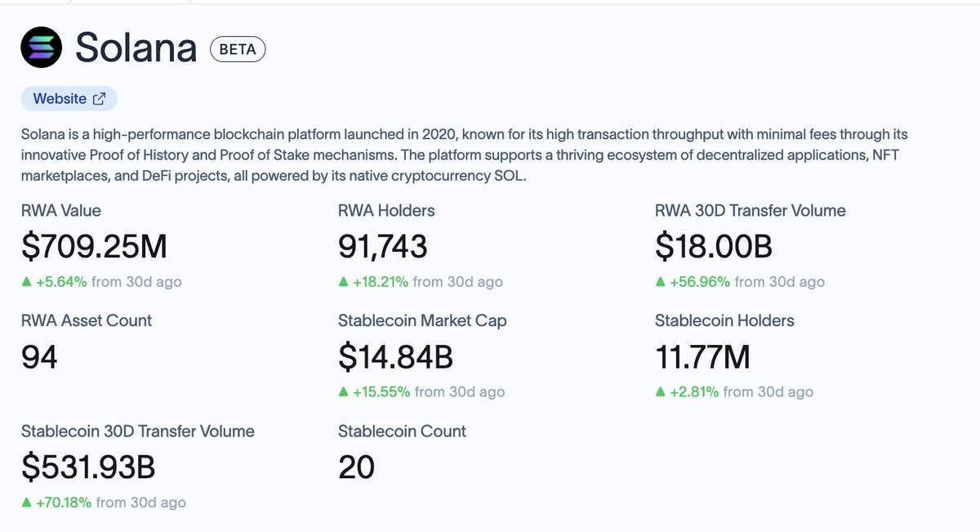Click the RWA Asset Count value 94
Viewport: 980px width, 532px height.
pyautogui.click(x=39, y=357)
